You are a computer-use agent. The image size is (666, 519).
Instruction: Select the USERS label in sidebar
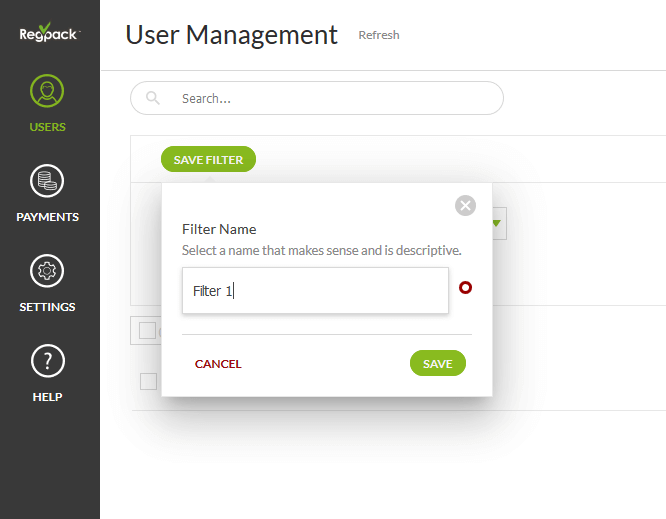(x=47, y=127)
